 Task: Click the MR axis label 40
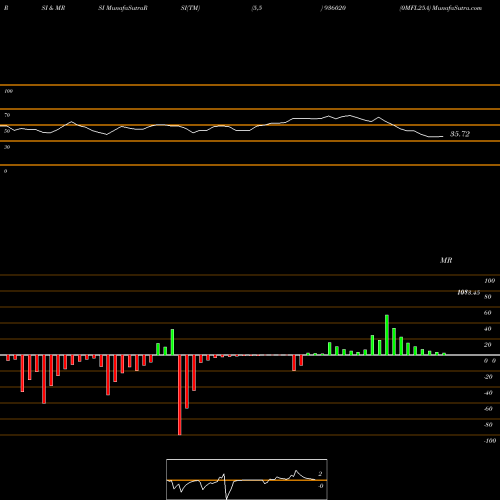[488, 329]
